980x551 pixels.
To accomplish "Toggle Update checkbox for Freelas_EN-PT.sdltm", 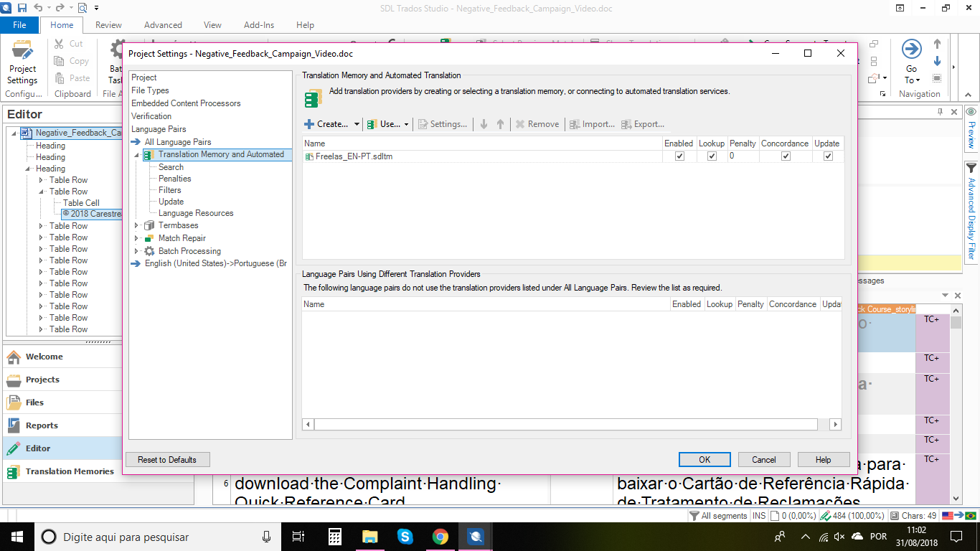I will [x=828, y=156].
